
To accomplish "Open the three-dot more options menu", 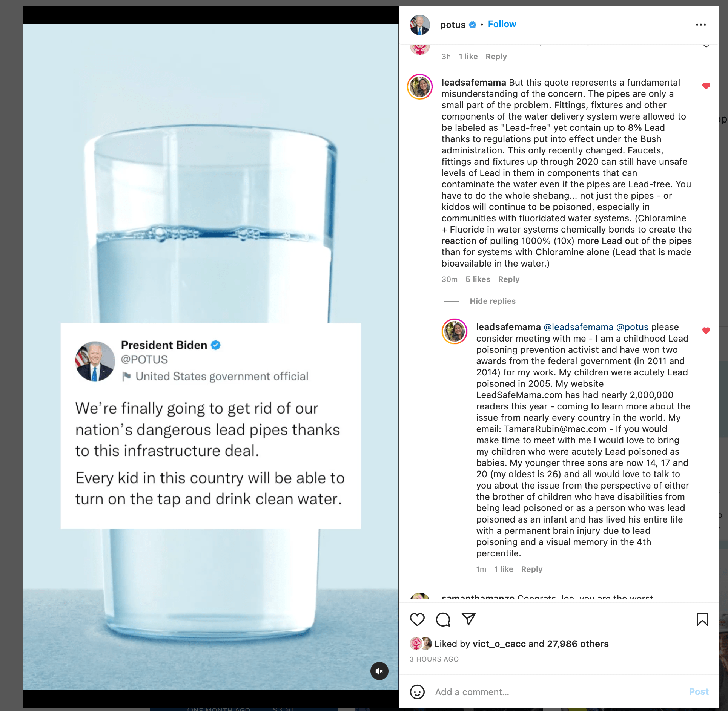I will coord(701,25).
